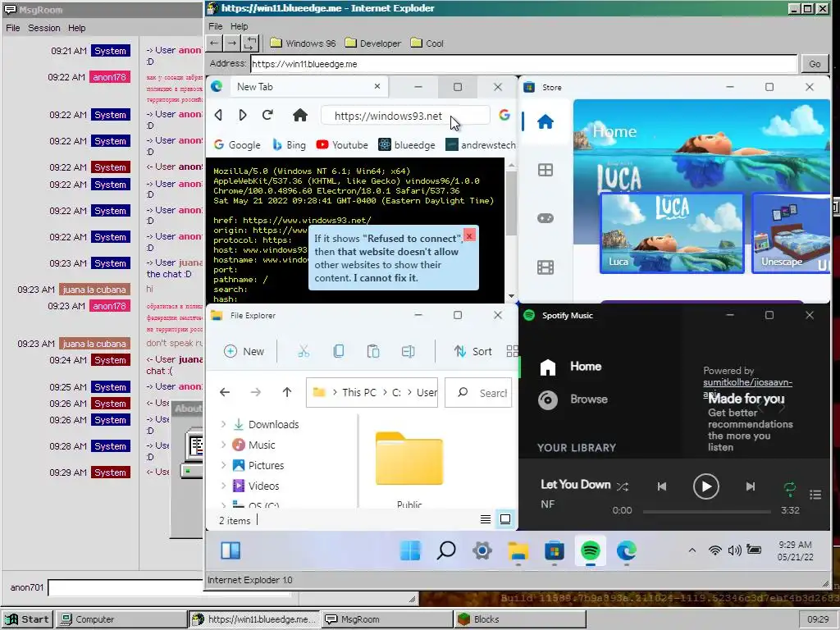This screenshot has height=630, width=840.
Task: Reload the page in New Tab browser
Action: click(x=268, y=115)
